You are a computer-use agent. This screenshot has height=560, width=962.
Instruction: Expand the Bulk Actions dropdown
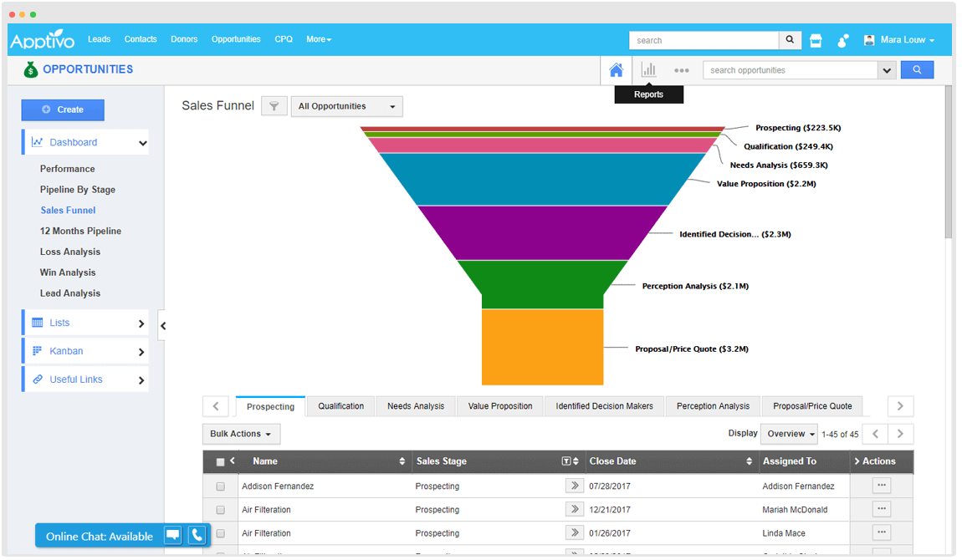(241, 434)
